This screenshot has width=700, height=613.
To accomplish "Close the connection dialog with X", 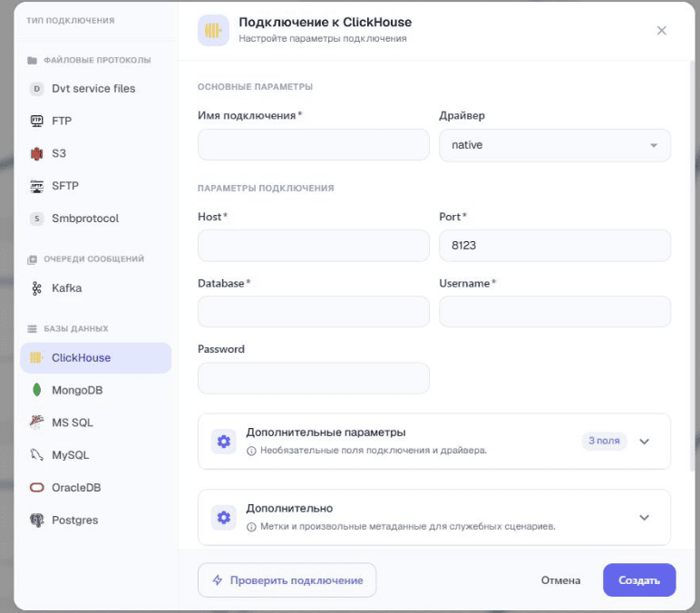I will pyautogui.click(x=662, y=30).
